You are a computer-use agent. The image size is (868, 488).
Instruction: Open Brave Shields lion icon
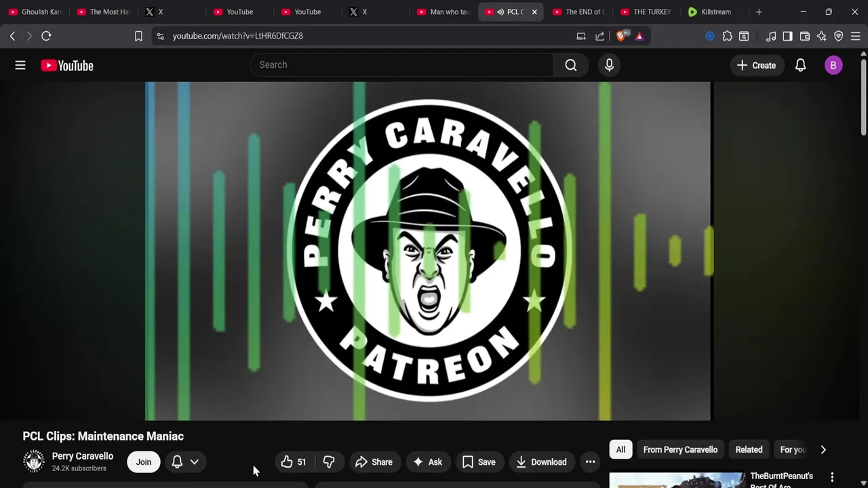point(622,36)
